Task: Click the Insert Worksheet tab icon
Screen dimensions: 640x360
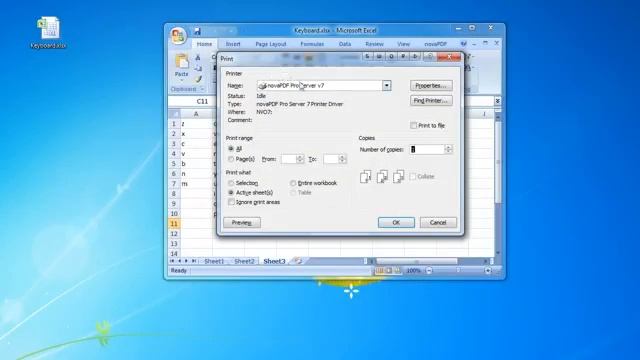Action: point(298,261)
